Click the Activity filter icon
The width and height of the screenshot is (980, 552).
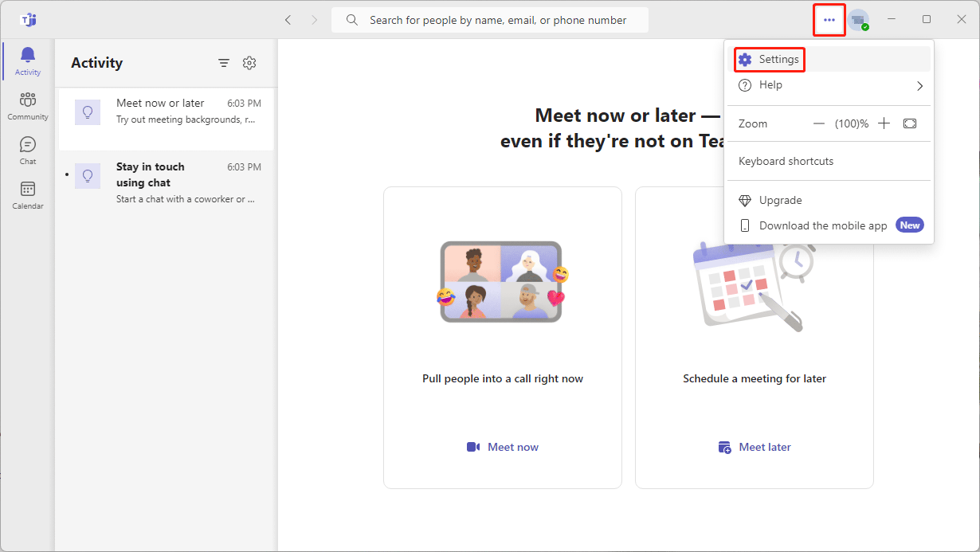coord(224,63)
